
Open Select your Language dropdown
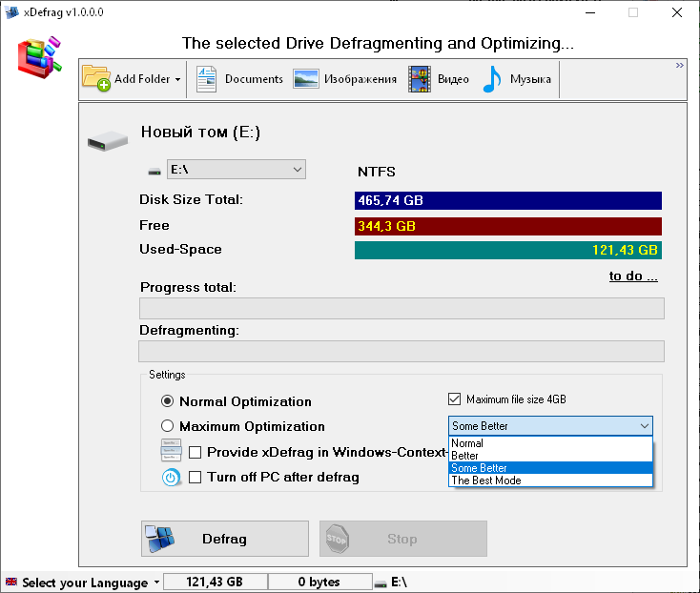[x=85, y=583]
